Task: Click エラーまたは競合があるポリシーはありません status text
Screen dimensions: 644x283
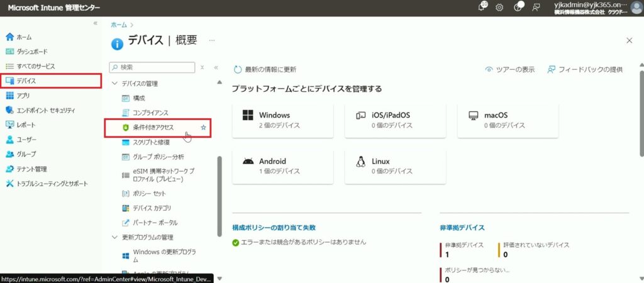Action: (303, 242)
